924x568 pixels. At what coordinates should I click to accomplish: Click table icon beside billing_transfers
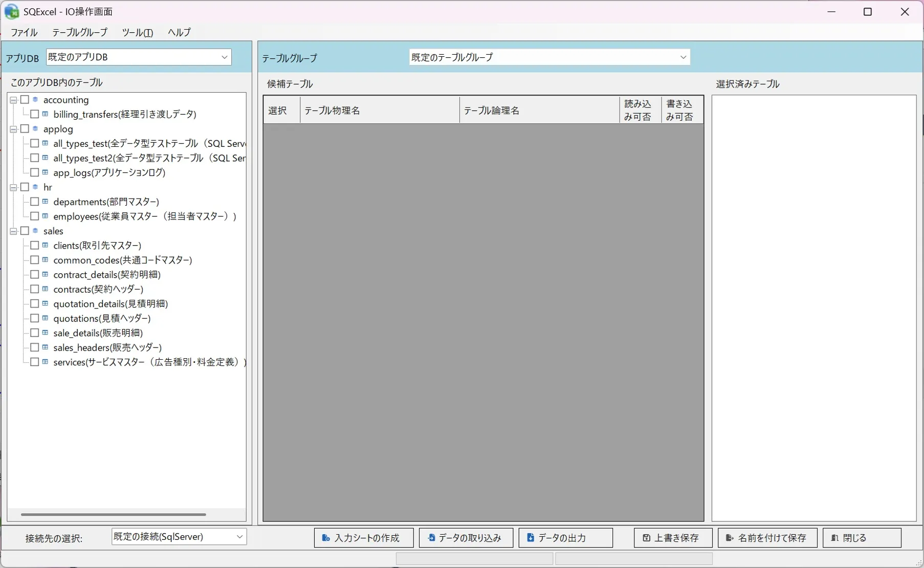coord(45,114)
